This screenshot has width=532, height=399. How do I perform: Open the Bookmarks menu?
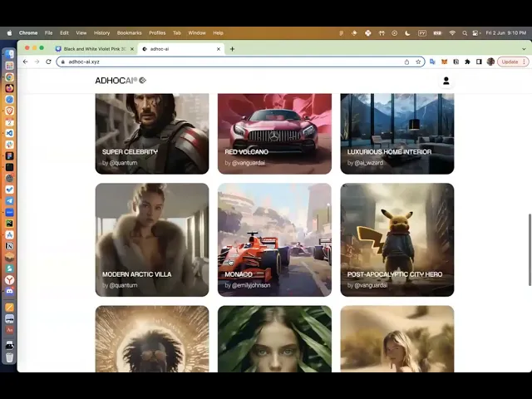[130, 33]
